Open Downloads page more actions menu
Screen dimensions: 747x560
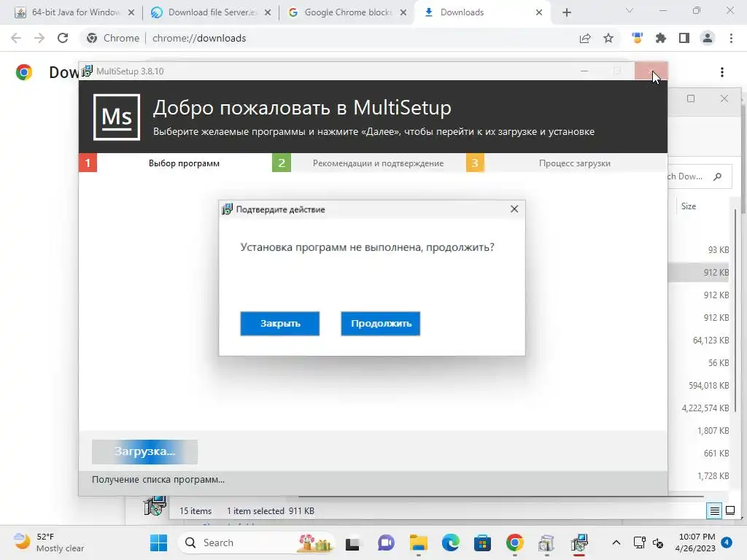click(721, 72)
